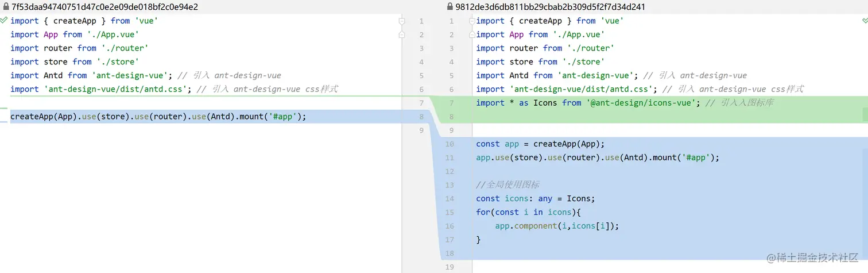The height and width of the screenshot is (273, 868).
Task: Click line number 13 in the gutter
Action: click(x=449, y=185)
